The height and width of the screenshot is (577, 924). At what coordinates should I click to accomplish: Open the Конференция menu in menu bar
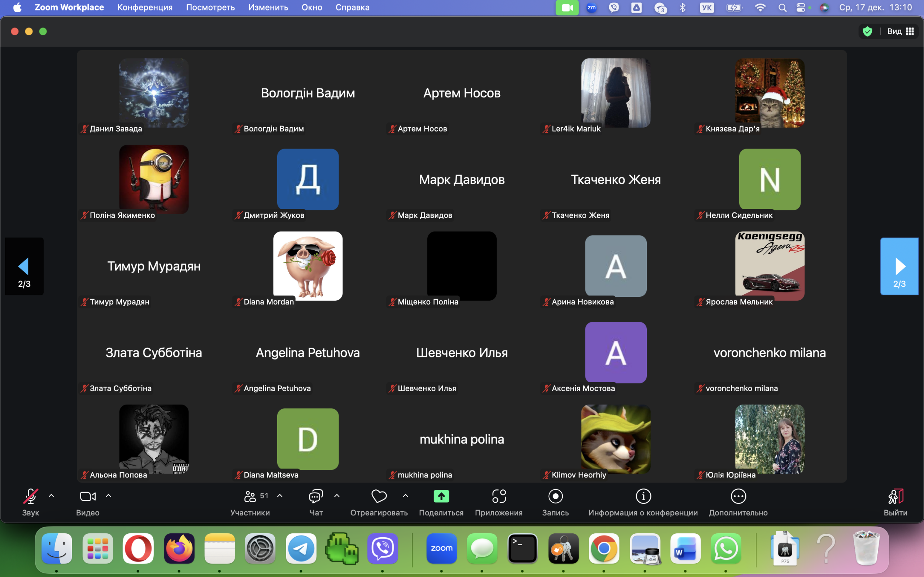coord(145,7)
